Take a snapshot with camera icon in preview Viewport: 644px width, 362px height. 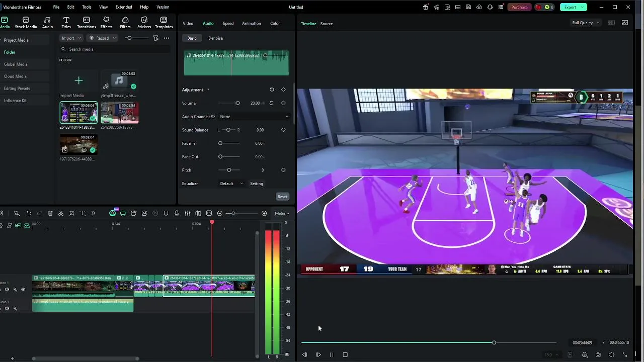coord(598,354)
